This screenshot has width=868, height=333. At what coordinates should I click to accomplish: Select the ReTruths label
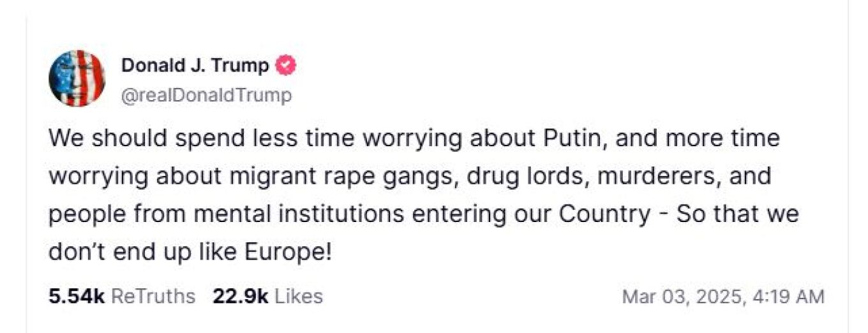(x=153, y=296)
